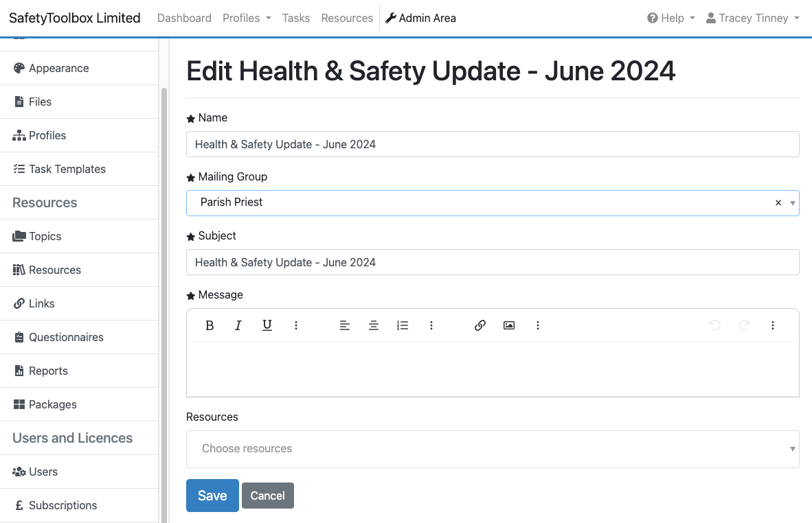
Task: Toggle underline formatting in message editor
Action: (x=267, y=325)
